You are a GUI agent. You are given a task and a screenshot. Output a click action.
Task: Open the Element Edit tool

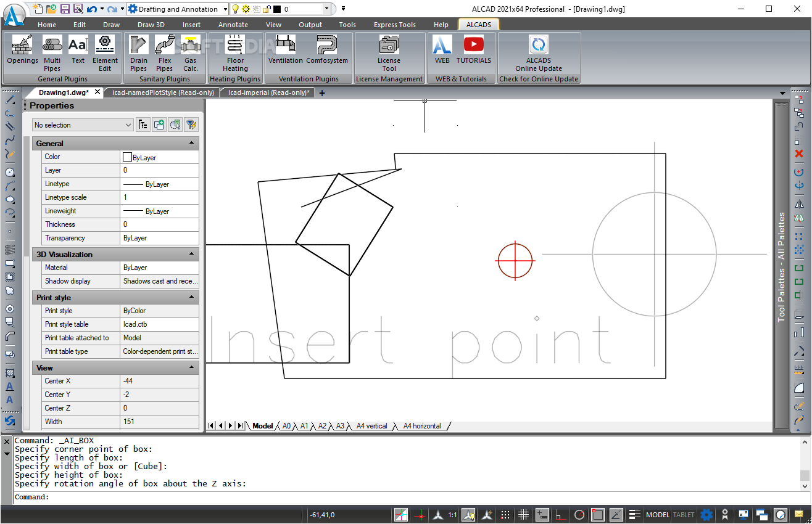click(105, 53)
